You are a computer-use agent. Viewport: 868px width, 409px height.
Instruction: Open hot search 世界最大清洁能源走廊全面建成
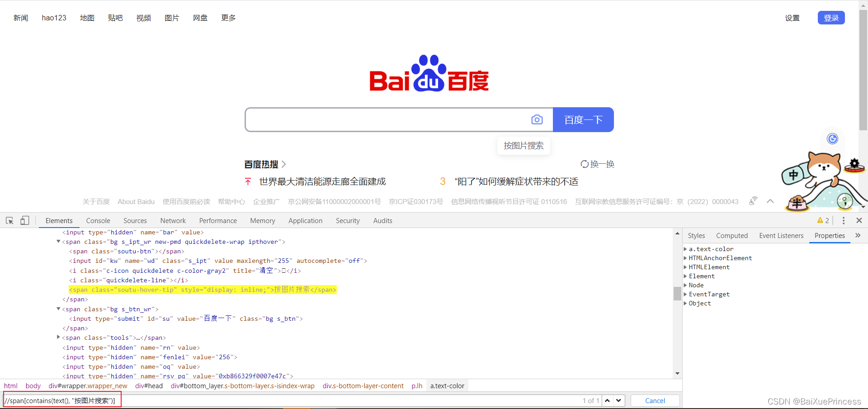tap(322, 181)
